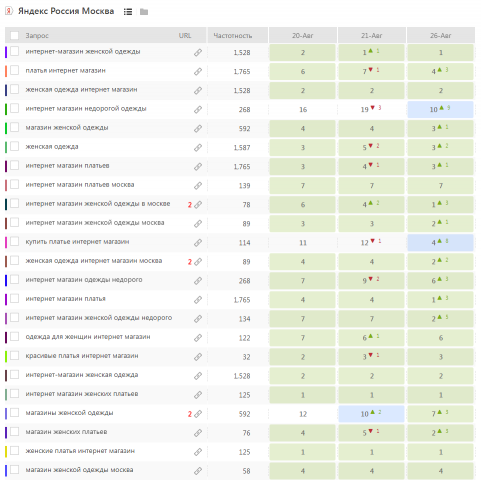
Task: Open URL link icon for 'женская одежда' row
Action: coord(198,147)
